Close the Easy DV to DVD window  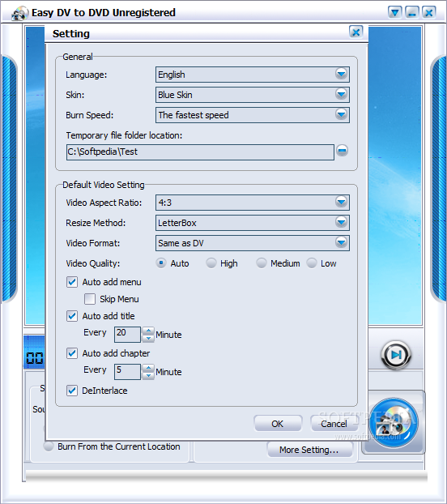429,13
